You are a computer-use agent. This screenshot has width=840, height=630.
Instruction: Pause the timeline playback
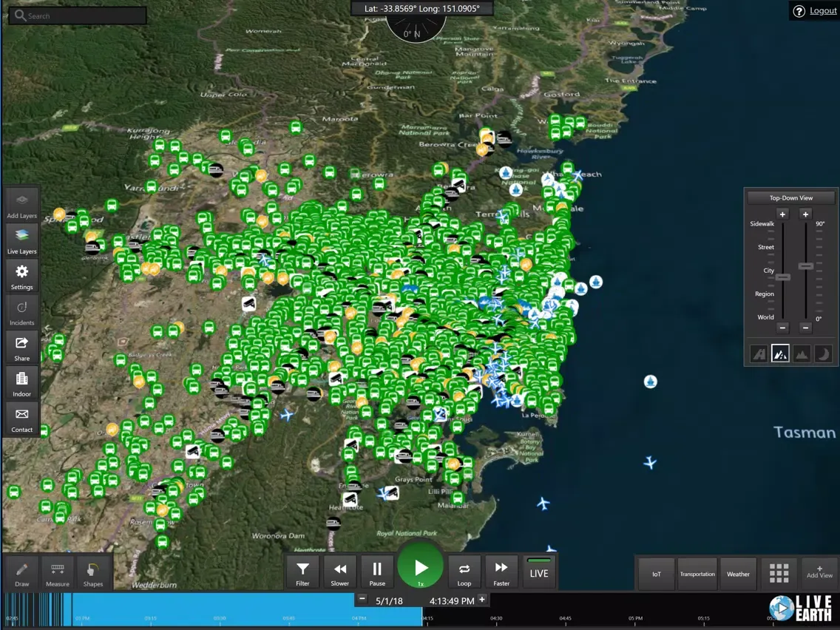click(x=377, y=572)
